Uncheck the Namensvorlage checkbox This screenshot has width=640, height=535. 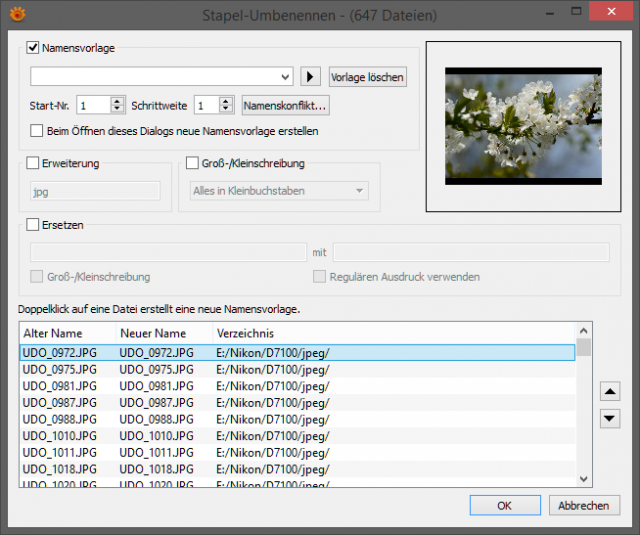33,48
